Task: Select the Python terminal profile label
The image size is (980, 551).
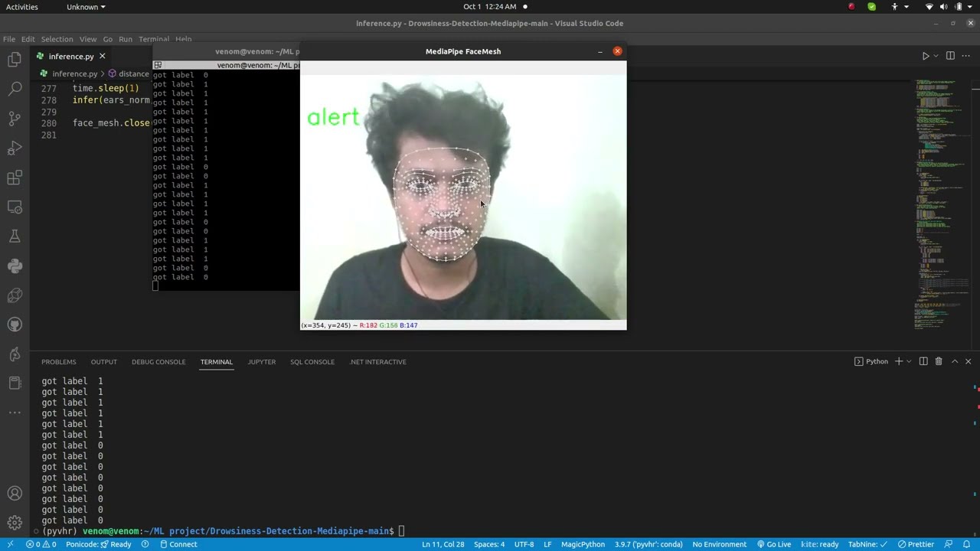Action: pyautogui.click(x=871, y=361)
